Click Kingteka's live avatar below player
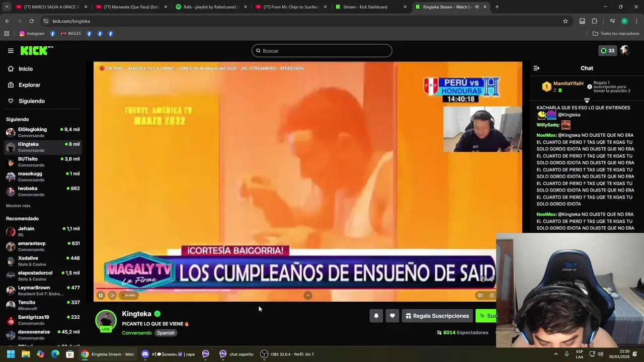The width and height of the screenshot is (644, 362). (x=106, y=321)
